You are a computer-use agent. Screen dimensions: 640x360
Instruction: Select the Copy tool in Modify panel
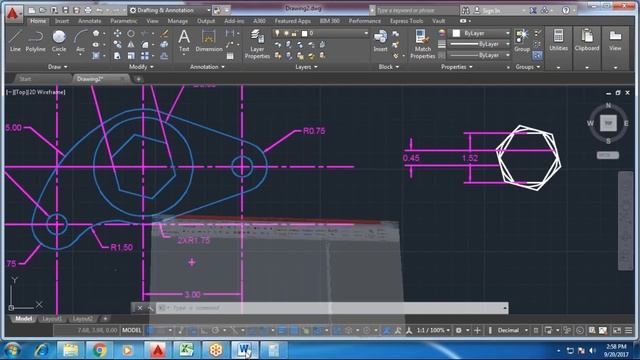click(x=117, y=44)
